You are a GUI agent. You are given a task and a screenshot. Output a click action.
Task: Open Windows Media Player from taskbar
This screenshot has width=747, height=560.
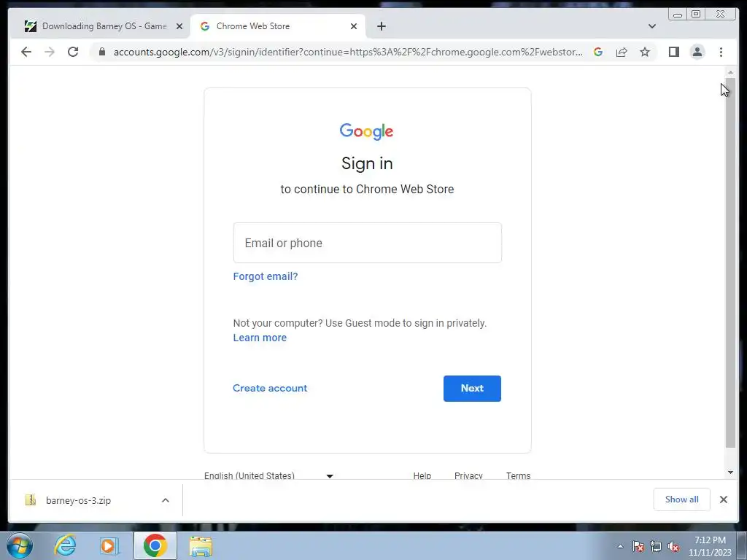click(x=109, y=545)
